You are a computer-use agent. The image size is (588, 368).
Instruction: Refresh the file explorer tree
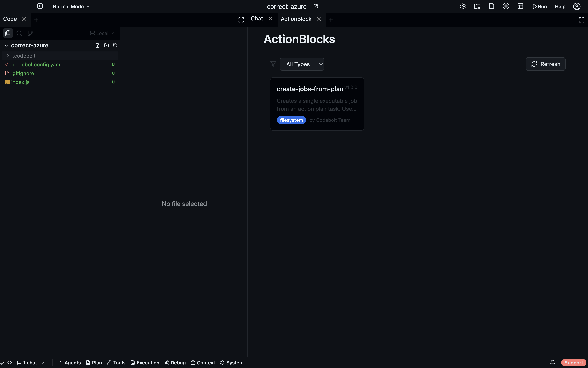click(x=115, y=45)
